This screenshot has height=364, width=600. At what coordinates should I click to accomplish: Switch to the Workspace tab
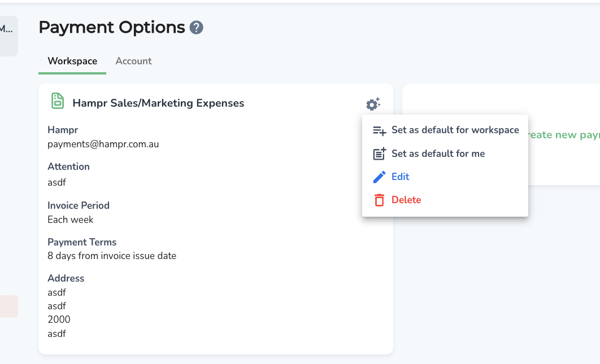pyautogui.click(x=72, y=61)
